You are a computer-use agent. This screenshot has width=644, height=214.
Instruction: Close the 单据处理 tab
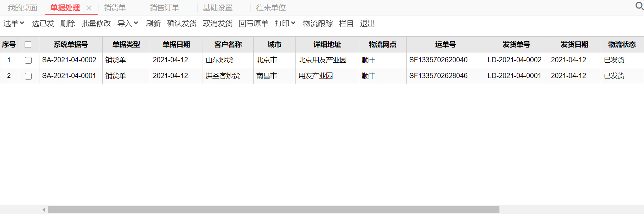[89, 8]
